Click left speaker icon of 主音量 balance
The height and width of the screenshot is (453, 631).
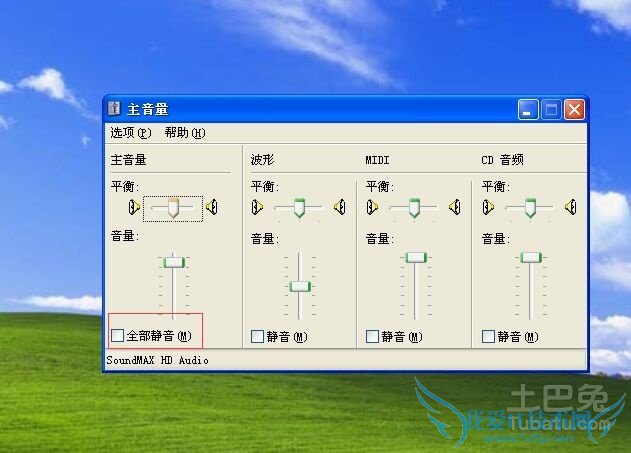click(x=134, y=207)
